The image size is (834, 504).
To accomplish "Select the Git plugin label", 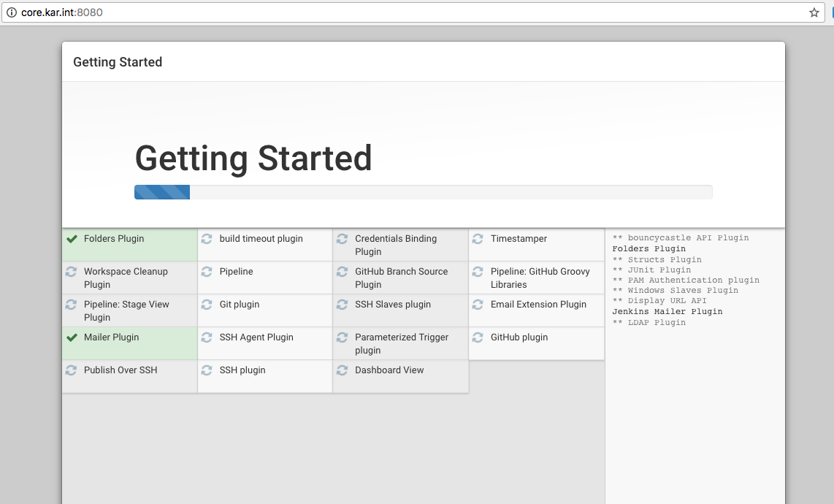I will (240, 305).
